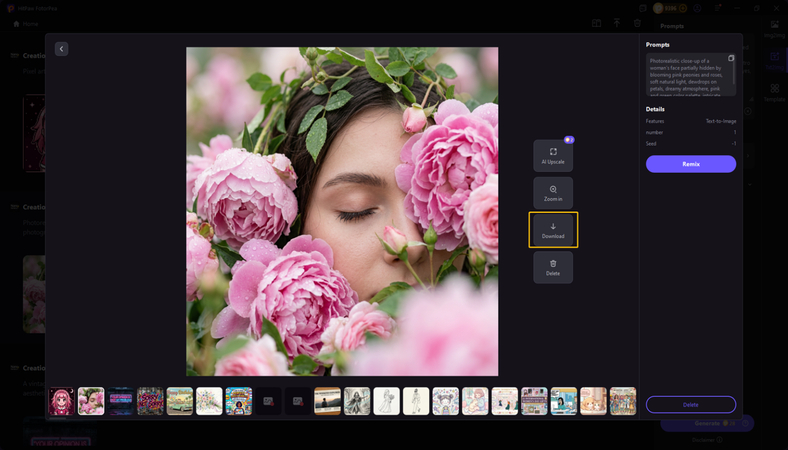Screen dimensions: 788x450
Task: Click the AI Upscale tool button
Action: coord(552,155)
